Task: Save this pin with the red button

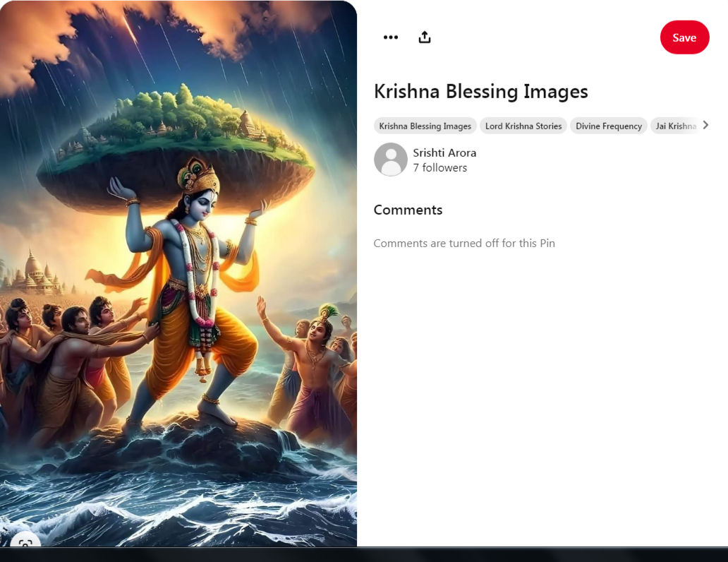Action: tap(684, 37)
